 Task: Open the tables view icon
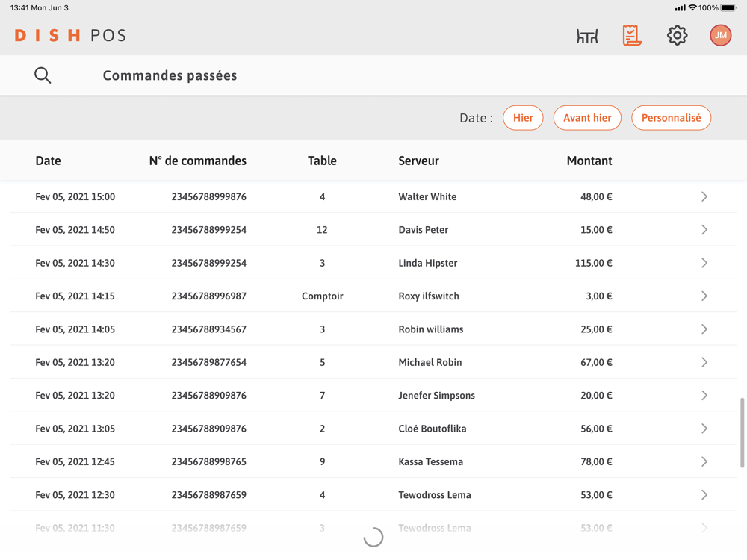tap(587, 36)
